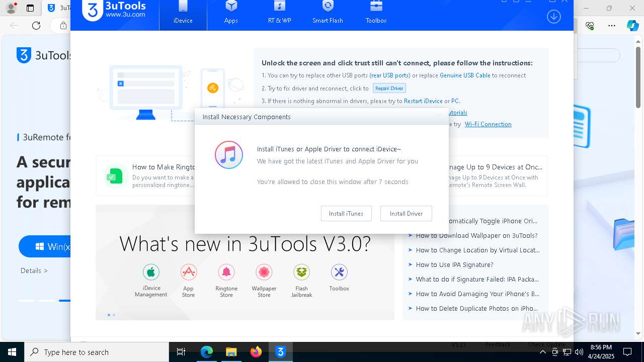Click the Edge browser essentials heart icon
Image resolution: width=644 pixels, height=362 pixels.
coord(590,26)
